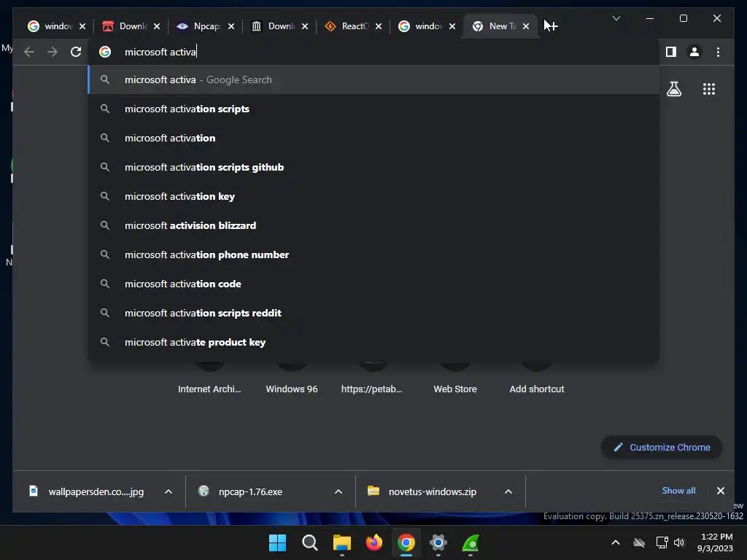Open Settings gear in taskbar
Image resolution: width=747 pixels, height=560 pixels.
pos(438,542)
